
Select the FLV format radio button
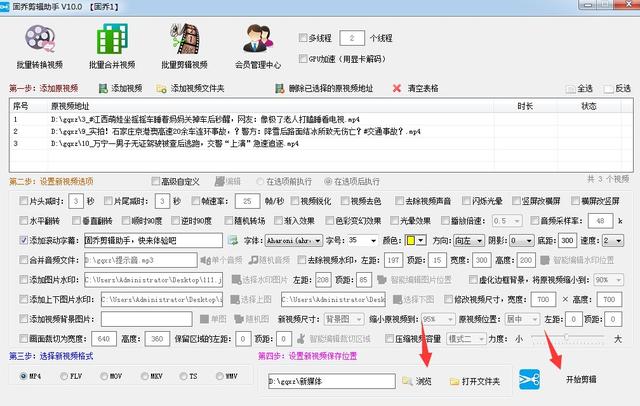(64, 376)
